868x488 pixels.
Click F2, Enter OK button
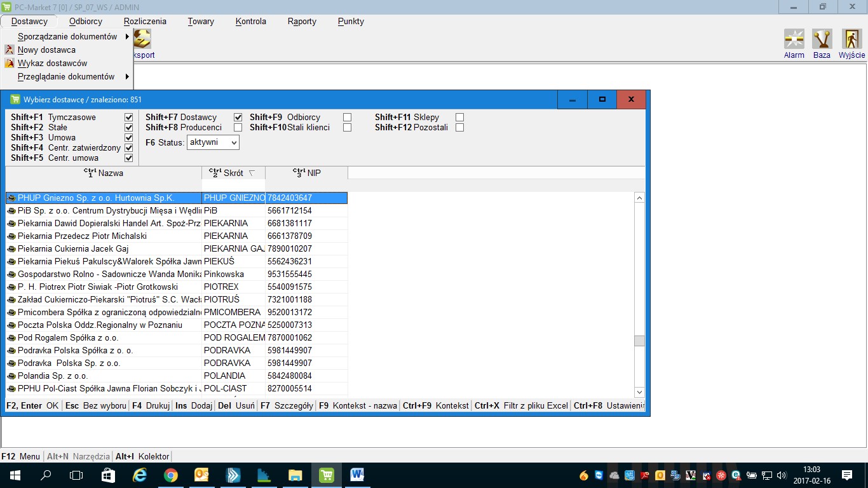[x=32, y=405]
